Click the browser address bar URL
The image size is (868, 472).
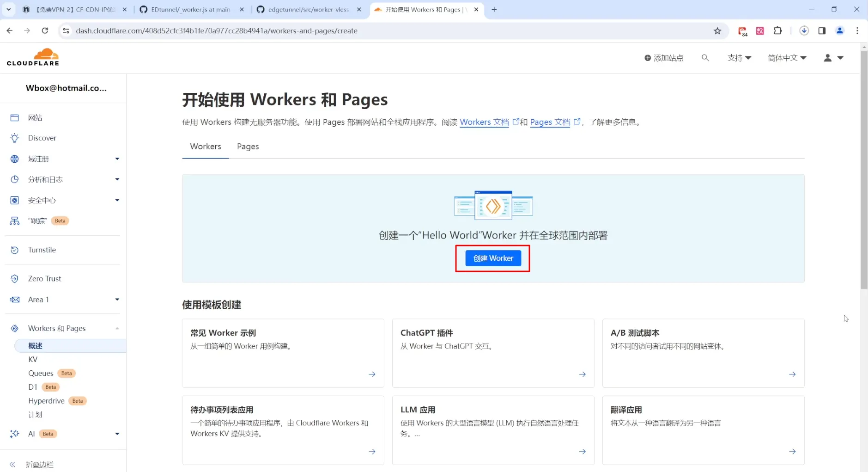coord(217,31)
